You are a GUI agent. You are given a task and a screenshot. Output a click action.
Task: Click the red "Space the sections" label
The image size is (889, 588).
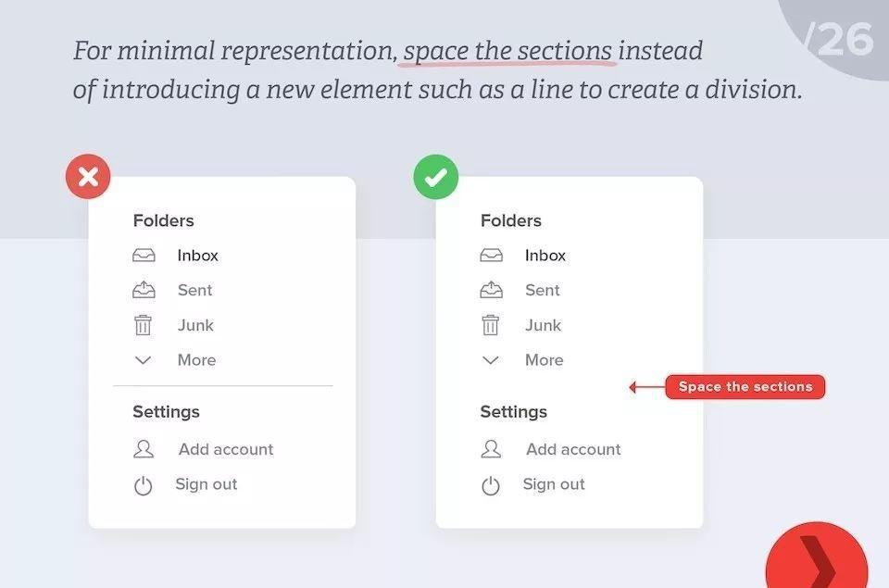[745, 387]
